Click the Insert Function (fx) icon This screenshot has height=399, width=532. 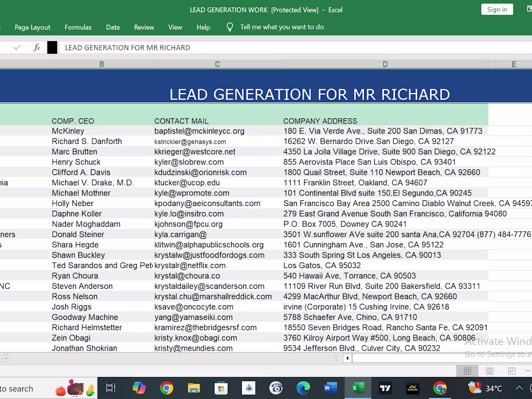click(x=36, y=47)
